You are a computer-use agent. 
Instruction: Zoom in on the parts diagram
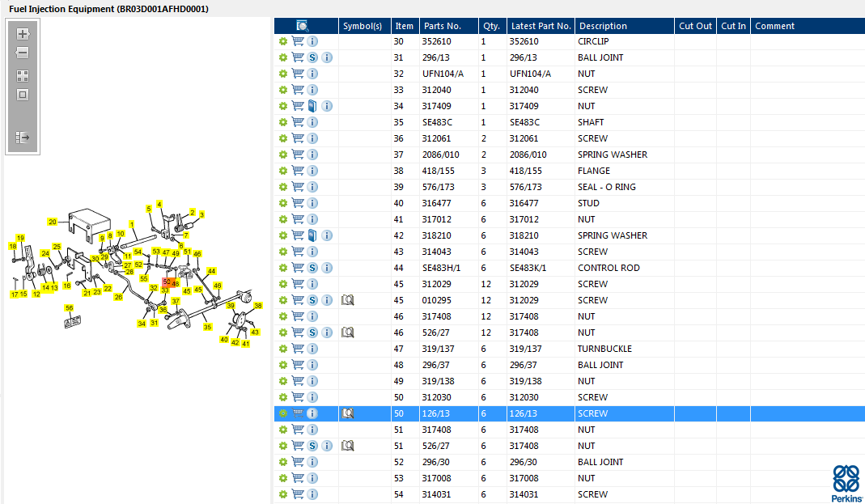click(x=23, y=34)
